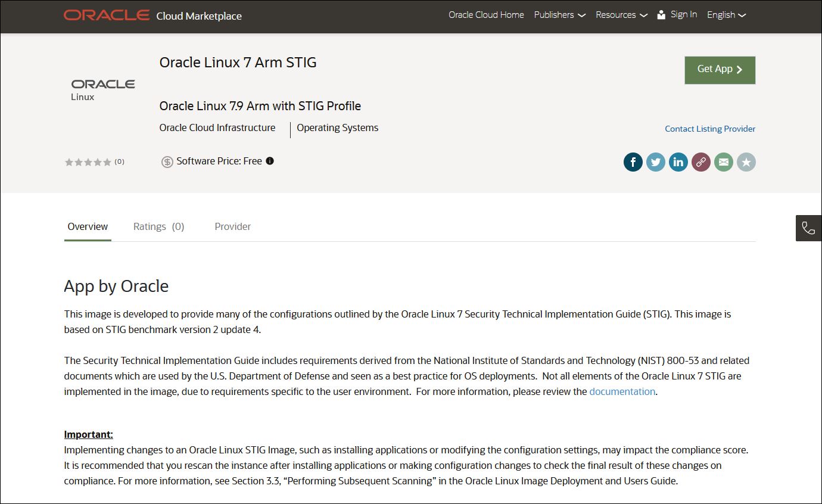Click the Get App button

[720, 70]
